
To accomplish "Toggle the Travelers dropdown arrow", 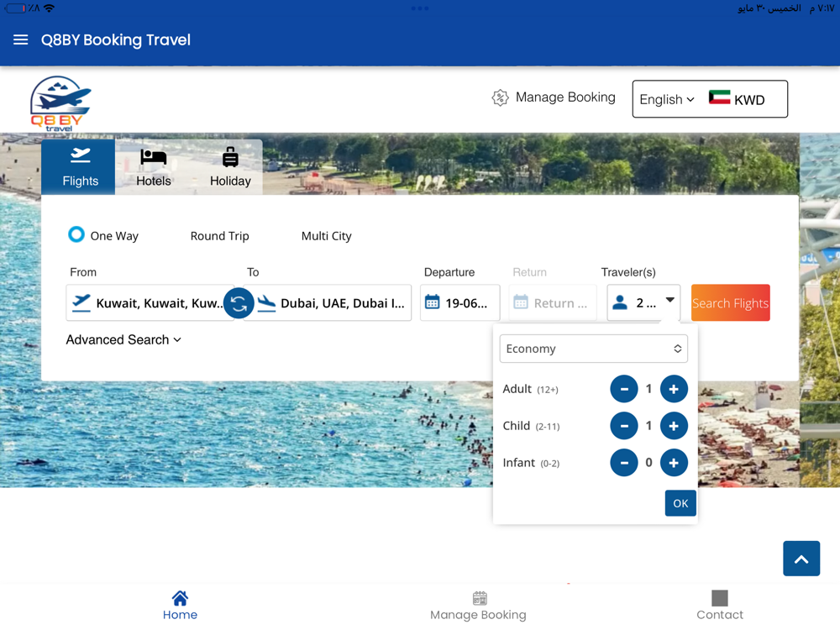I will pyautogui.click(x=669, y=300).
